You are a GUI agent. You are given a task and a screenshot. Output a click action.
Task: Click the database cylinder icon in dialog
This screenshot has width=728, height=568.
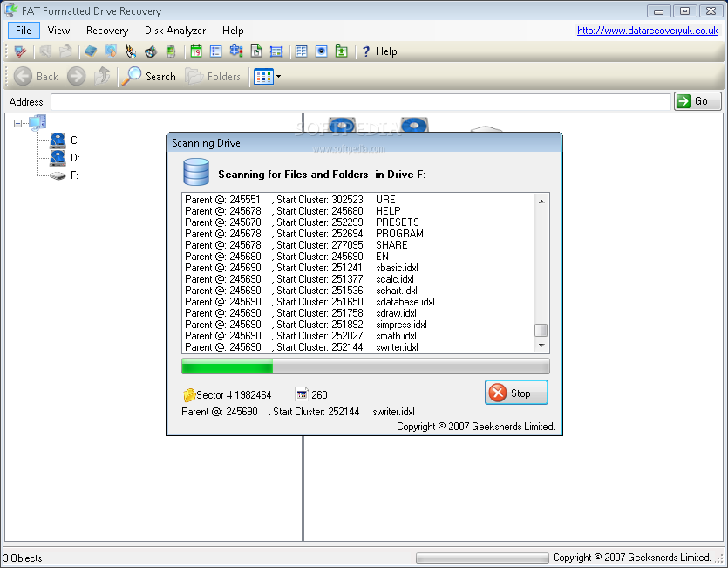pyautogui.click(x=196, y=172)
